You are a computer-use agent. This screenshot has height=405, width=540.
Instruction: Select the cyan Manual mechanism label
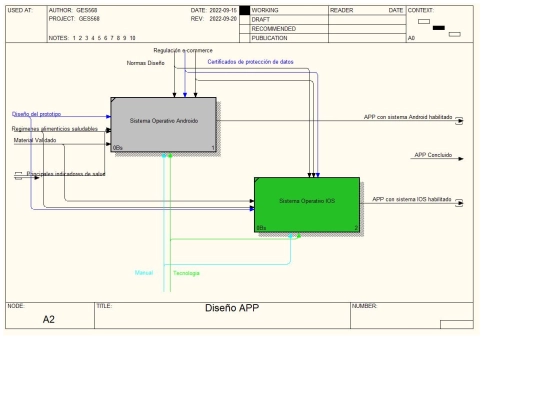pos(144,273)
